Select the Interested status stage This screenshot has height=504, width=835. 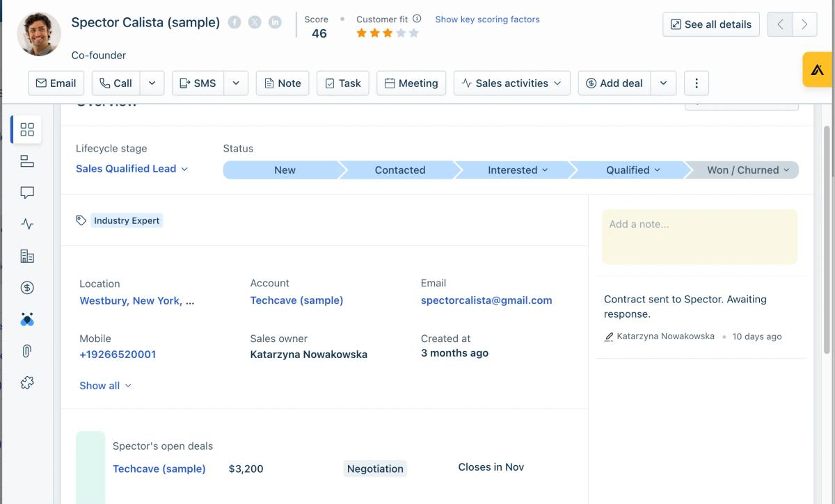(518, 170)
